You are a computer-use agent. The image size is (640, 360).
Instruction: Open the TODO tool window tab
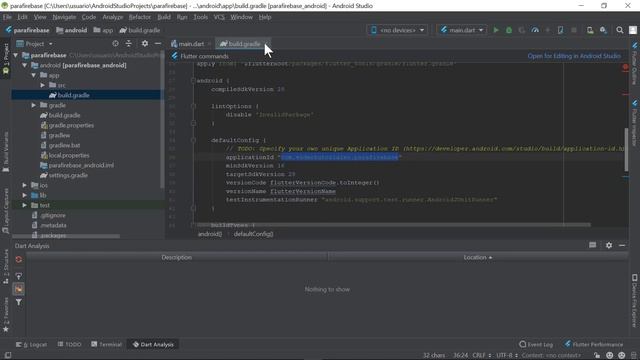pyautogui.click(x=70, y=344)
